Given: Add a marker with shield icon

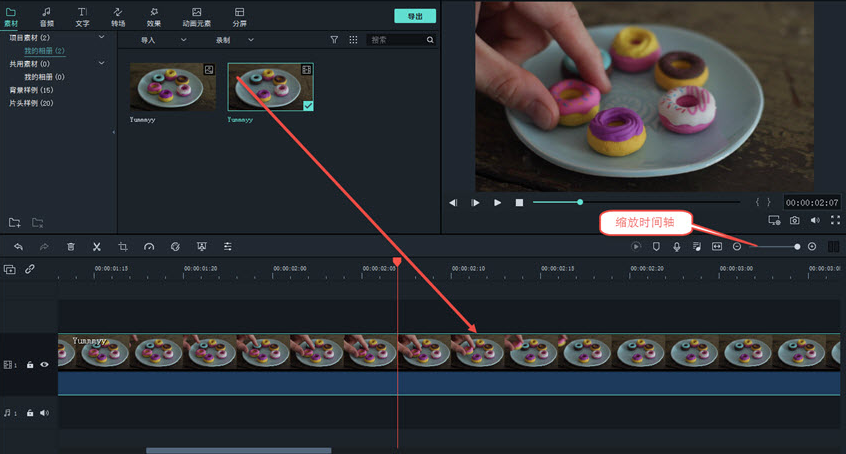Looking at the screenshot, I should click(x=656, y=247).
